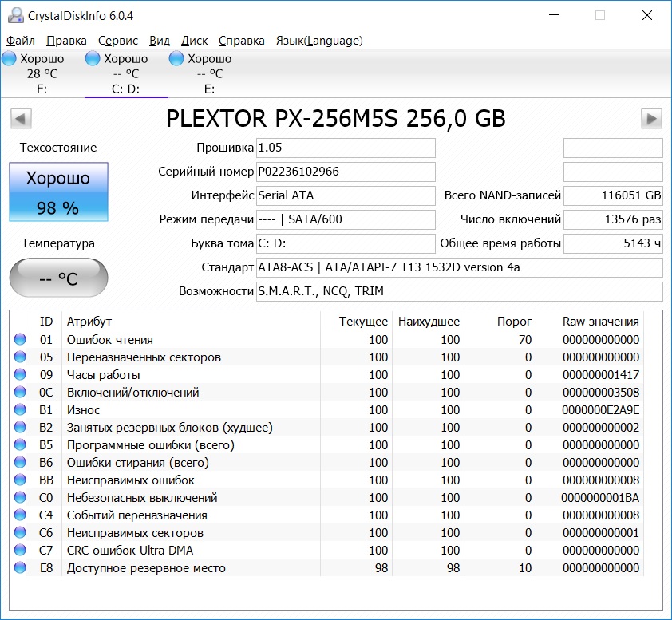Image resolution: width=672 pixels, height=620 pixels.
Task: Select the CRC-ошибок Ultra DMA attribute text
Action: coord(130,551)
